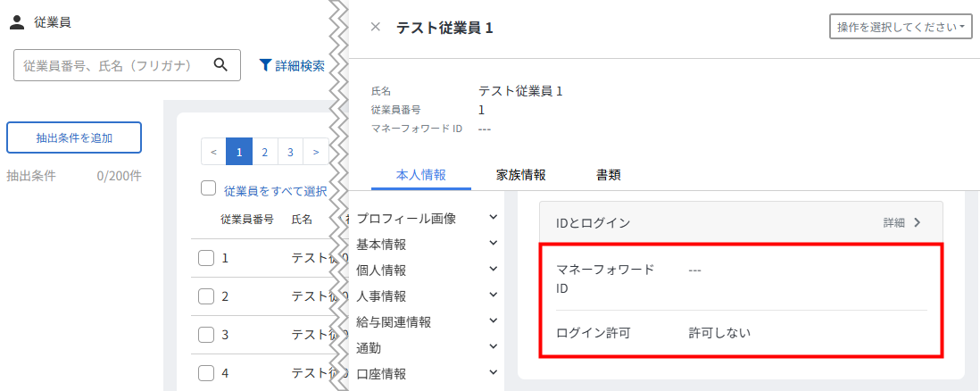Tick the checkbox for employee number 4
This screenshot has width=980, height=391.
coord(206,373)
